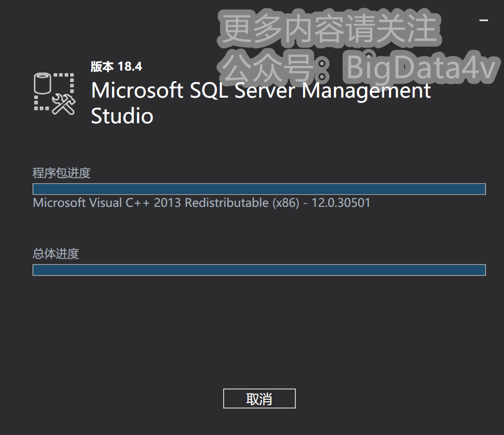Click the 程序包进度 label
The height and width of the screenshot is (435, 504).
pos(61,173)
